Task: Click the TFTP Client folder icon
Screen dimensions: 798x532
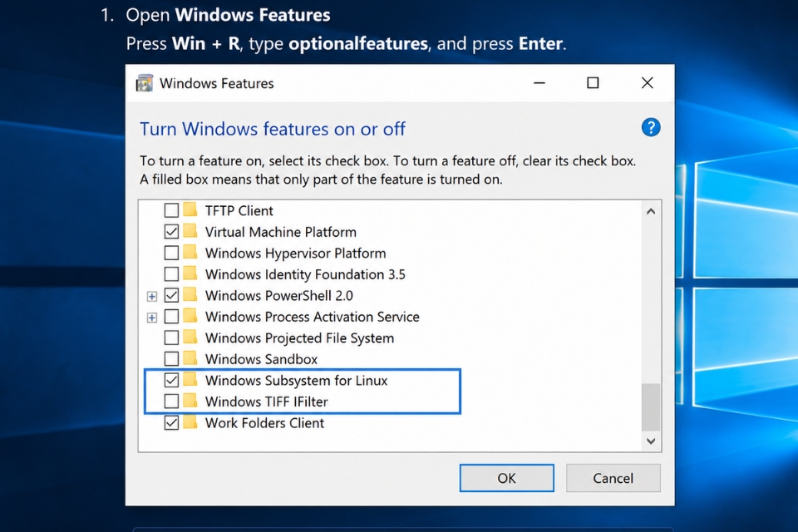Action: coord(190,209)
